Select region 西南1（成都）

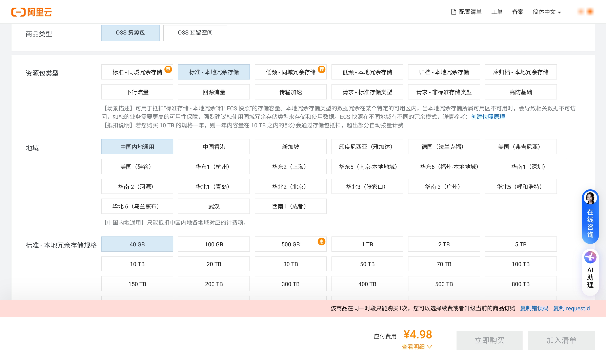[x=290, y=206]
